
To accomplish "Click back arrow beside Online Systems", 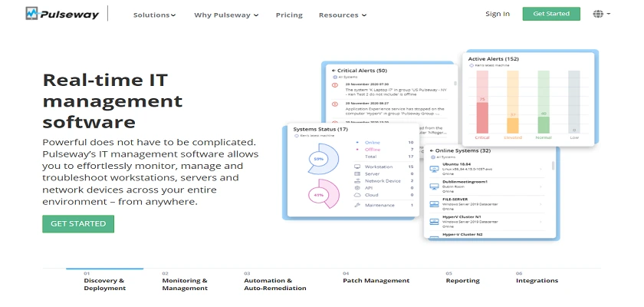I will [x=432, y=150].
